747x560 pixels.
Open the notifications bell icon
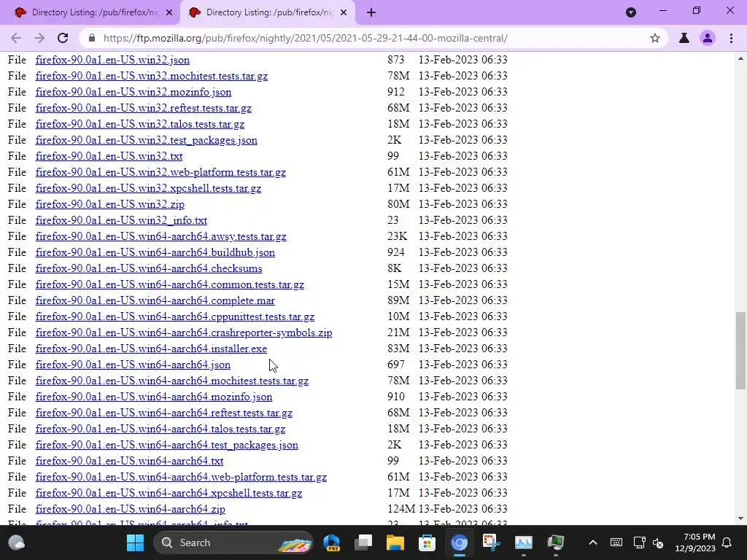pos(727,542)
